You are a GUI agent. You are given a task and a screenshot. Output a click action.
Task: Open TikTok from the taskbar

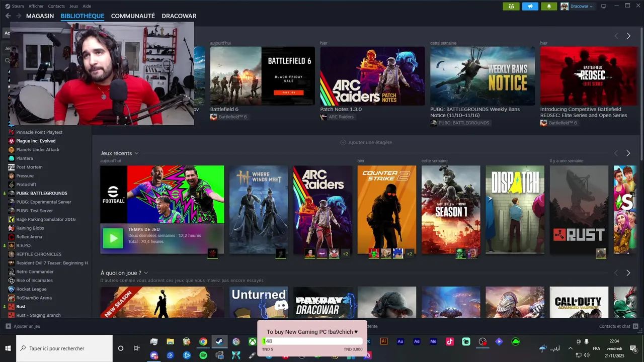(450, 341)
